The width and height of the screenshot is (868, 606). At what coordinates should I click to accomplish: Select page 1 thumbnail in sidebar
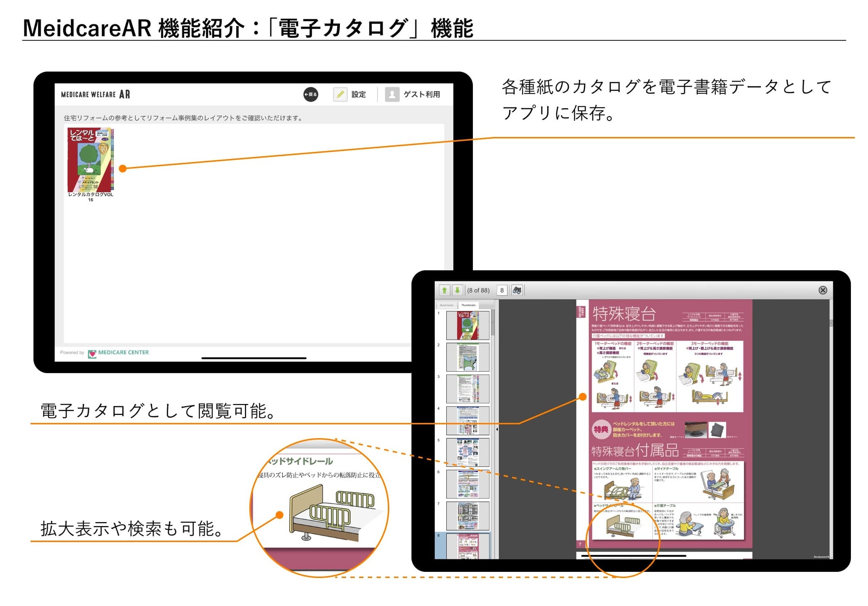pyautogui.click(x=467, y=325)
